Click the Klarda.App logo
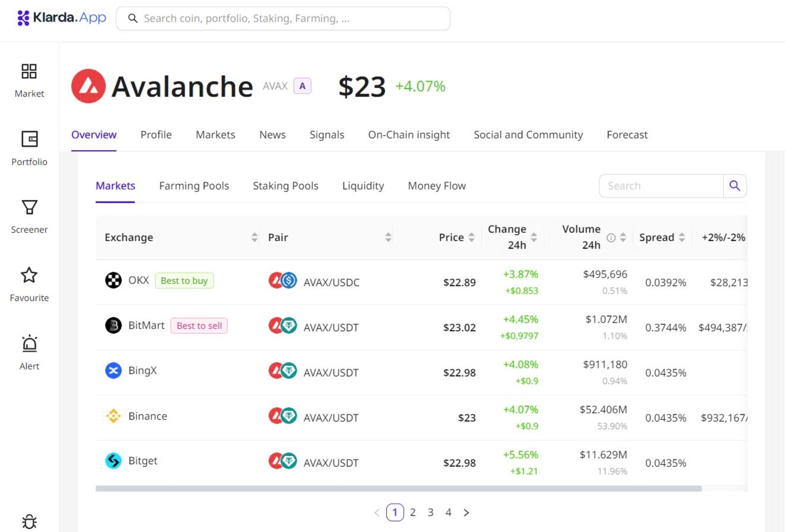The width and height of the screenshot is (785, 532). (61, 18)
